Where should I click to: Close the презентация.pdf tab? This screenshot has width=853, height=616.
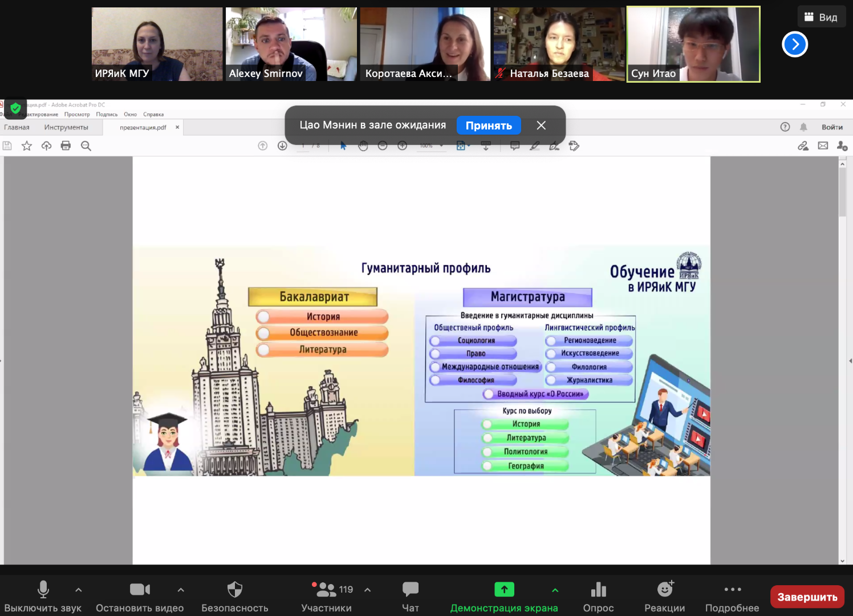tap(177, 127)
